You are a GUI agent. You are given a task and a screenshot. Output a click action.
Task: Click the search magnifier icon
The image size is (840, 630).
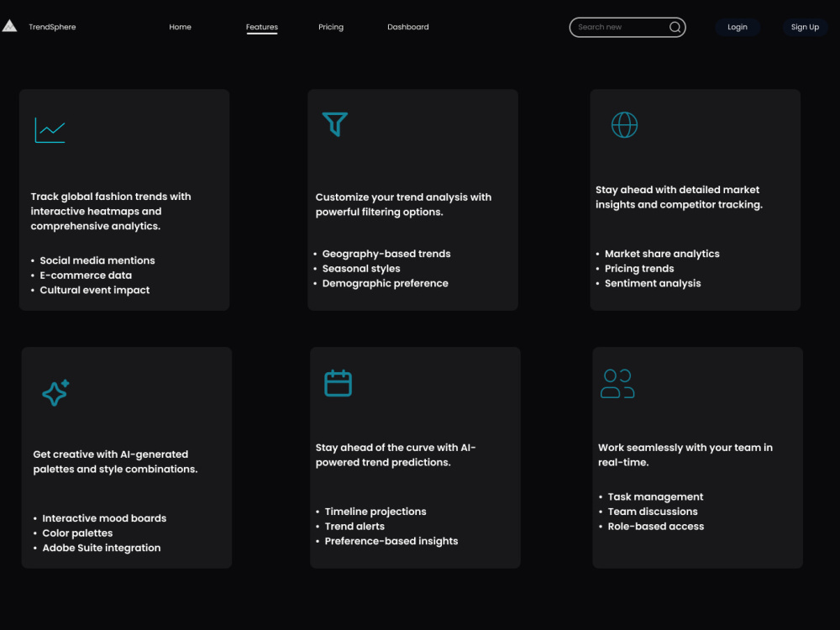click(x=675, y=28)
